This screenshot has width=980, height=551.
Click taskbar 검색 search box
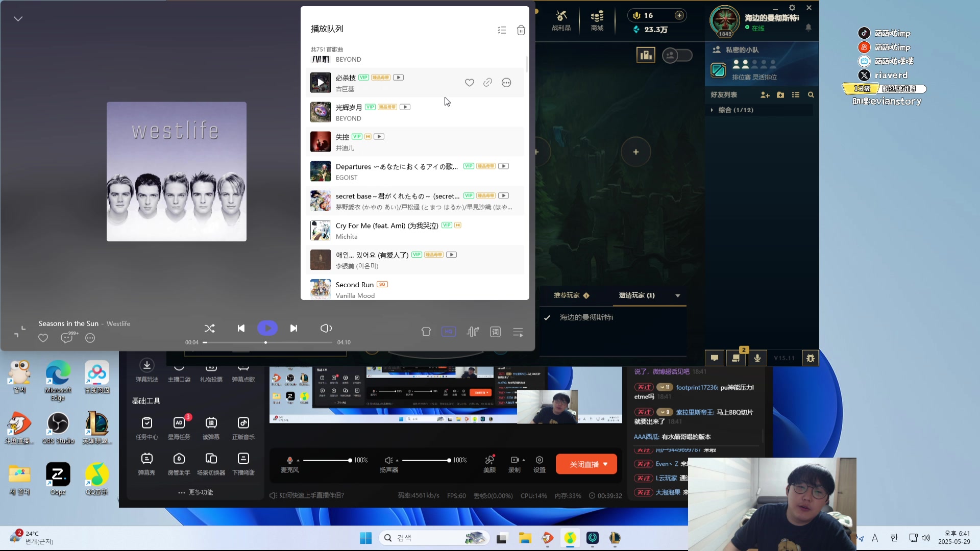pos(434,538)
